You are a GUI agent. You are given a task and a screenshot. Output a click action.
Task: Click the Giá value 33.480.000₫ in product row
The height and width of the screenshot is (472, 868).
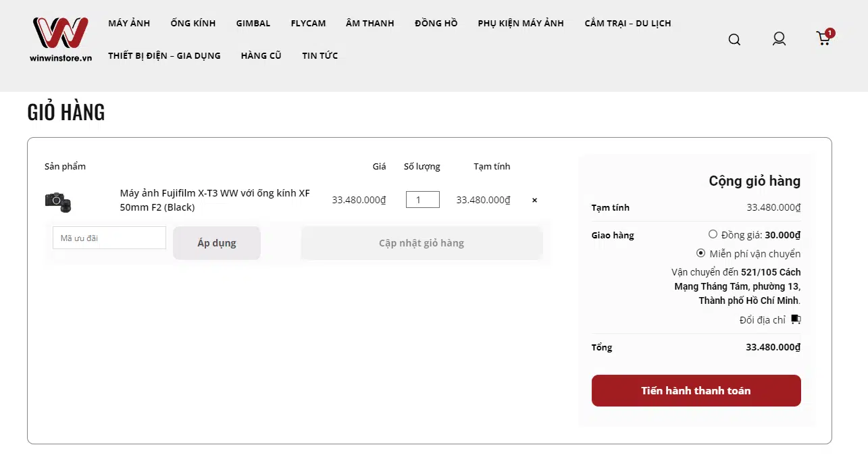point(359,200)
